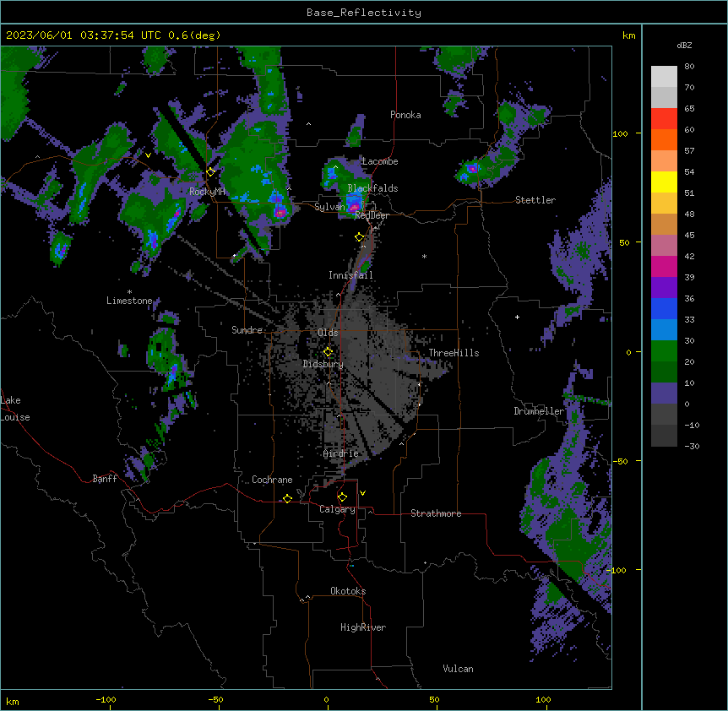Select the blue 36 dBZ legend swatch

[x=664, y=308]
